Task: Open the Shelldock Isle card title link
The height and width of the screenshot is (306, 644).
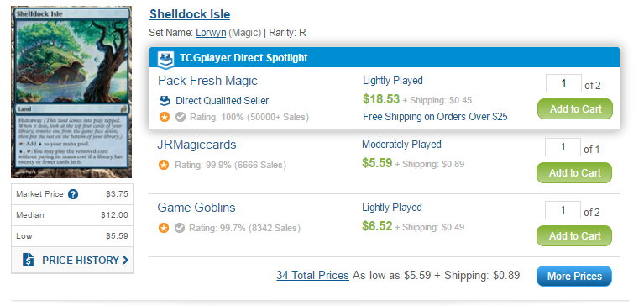Action: click(x=190, y=14)
